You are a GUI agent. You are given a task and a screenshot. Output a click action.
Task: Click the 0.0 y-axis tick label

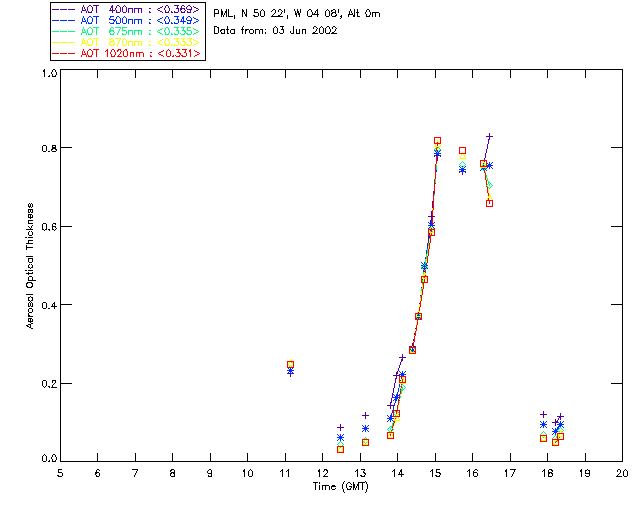49,459
